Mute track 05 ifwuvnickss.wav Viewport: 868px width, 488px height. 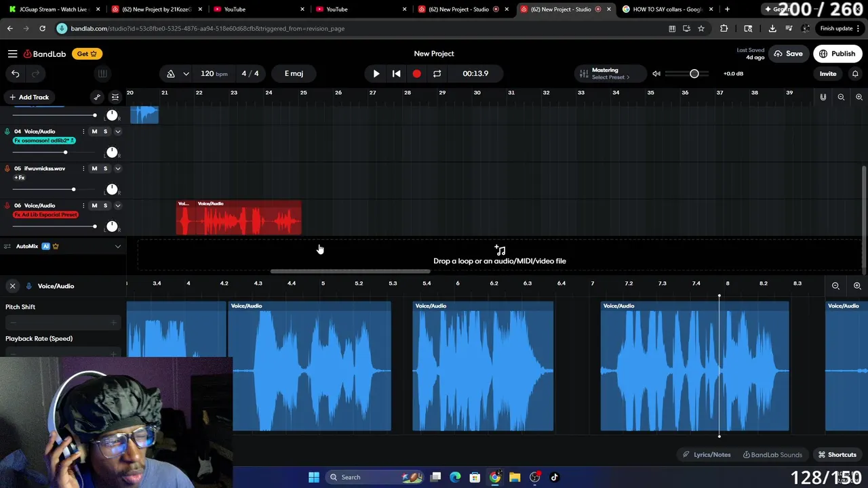[94, 168]
